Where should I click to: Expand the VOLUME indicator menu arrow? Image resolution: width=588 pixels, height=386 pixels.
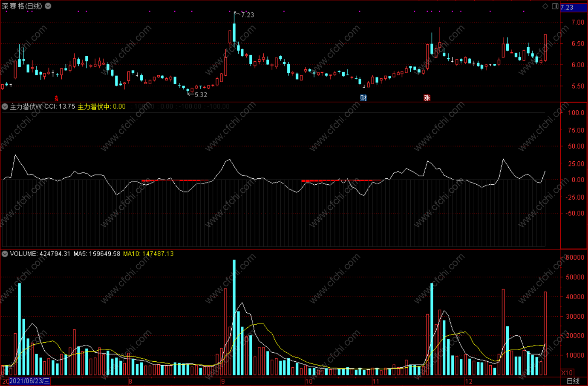pos(5,254)
